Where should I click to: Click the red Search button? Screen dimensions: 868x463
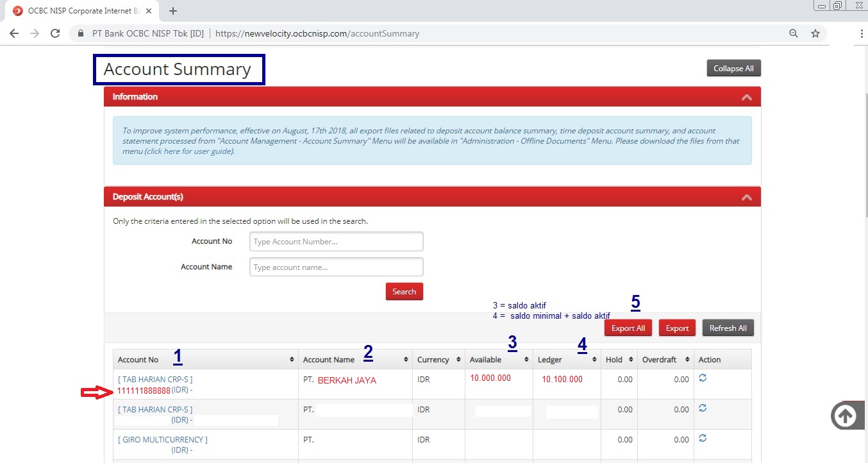[404, 292]
